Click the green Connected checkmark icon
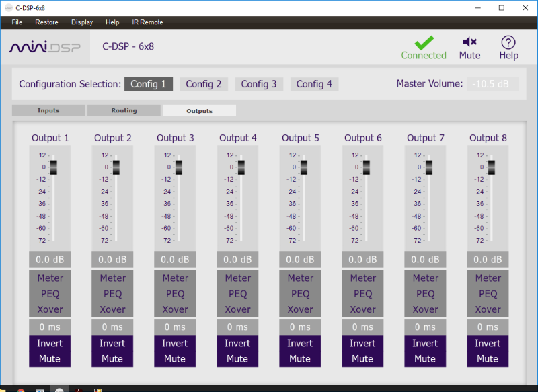This screenshot has width=538, height=392. (x=424, y=43)
